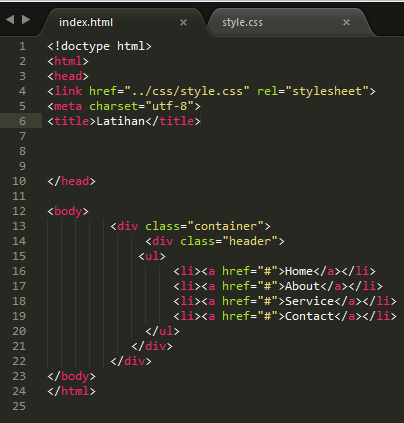Click the word 'Latihan' in the title

point(120,121)
